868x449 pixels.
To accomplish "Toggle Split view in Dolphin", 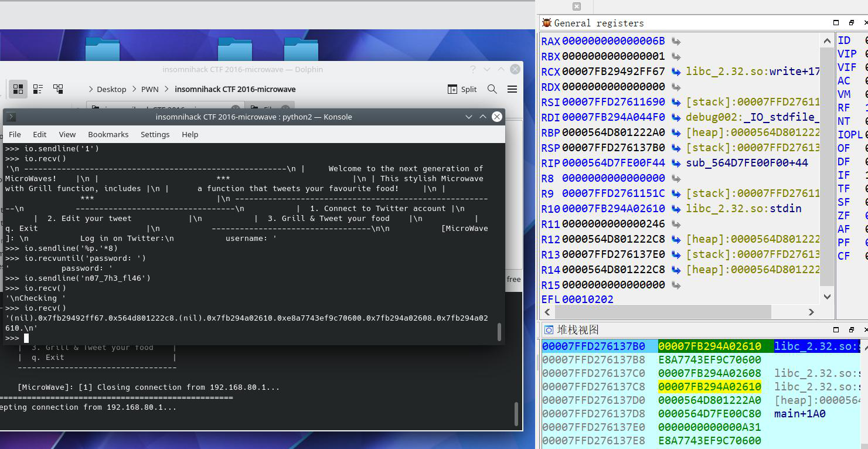I will pyautogui.click(x=462, y=89).
